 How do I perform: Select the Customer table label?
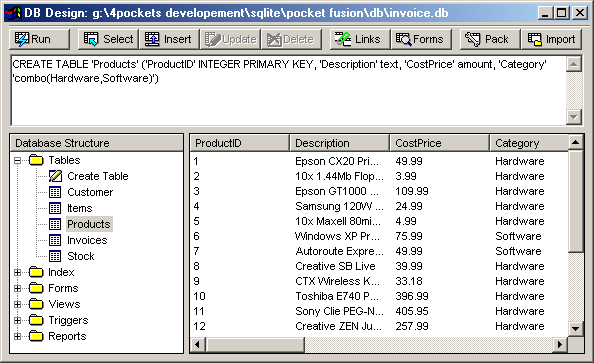[90, 192]
